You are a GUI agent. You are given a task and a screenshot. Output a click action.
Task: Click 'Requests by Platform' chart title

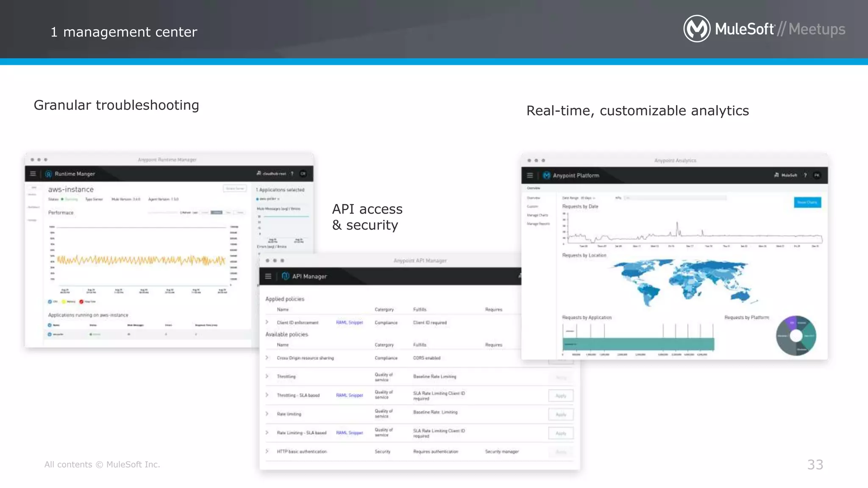coord(747,317)
